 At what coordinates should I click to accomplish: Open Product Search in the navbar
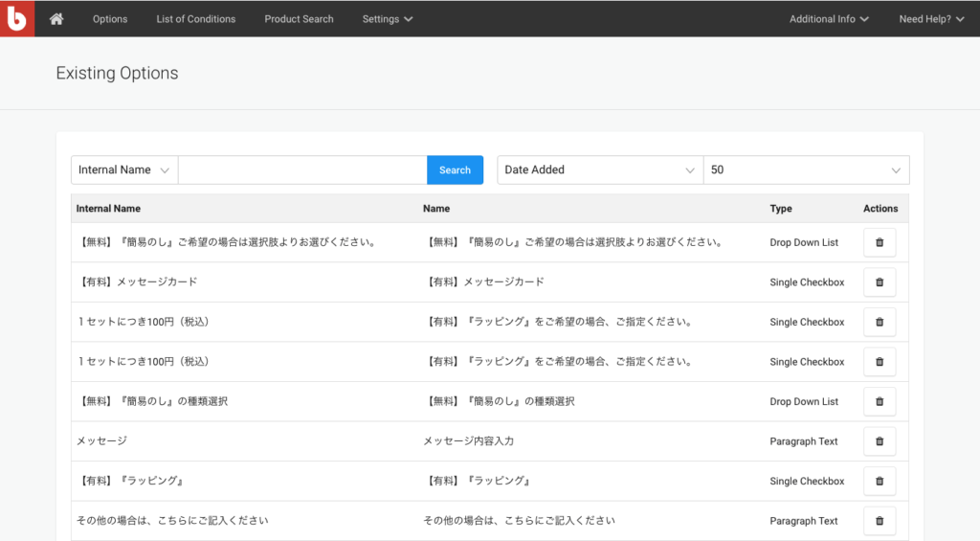click(x=300, y=19)
